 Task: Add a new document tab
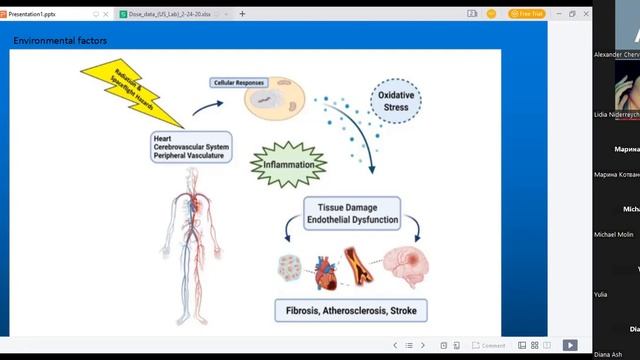tap(242, 14)
